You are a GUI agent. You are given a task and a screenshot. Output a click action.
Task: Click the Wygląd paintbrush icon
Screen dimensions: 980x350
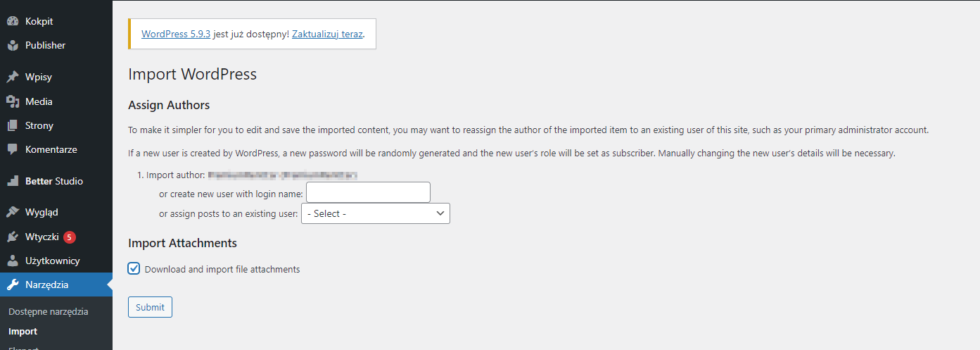click(13, 212)
